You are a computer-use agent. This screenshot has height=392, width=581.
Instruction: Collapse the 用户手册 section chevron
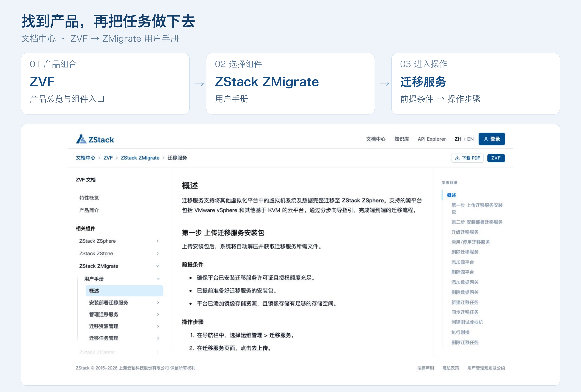click(x=158, y=279)
